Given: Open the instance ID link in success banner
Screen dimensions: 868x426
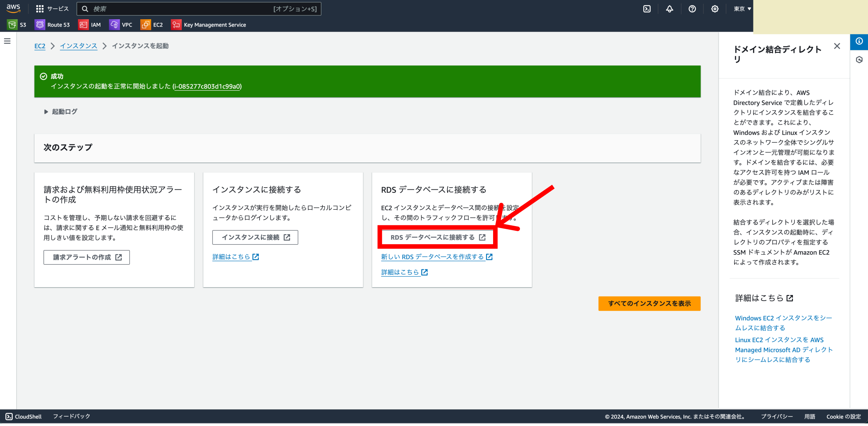Looking at the screenshot, I should click(x=207, y=86).
